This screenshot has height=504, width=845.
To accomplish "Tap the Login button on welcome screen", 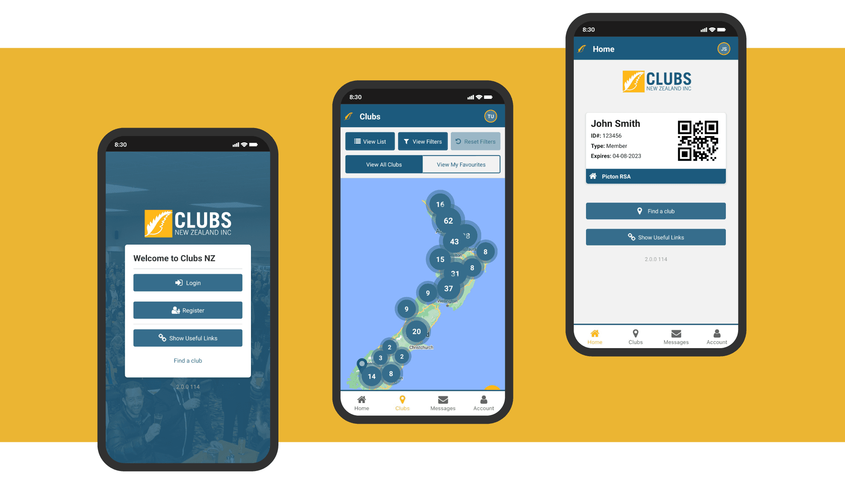I will click(188, 283).
